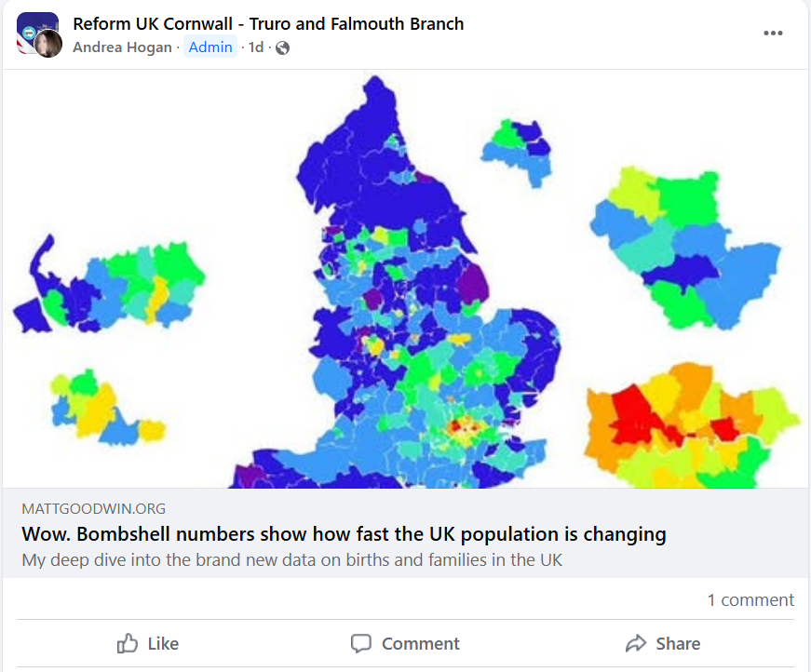Screen dimensions: 811x672
Task: Click the Like button label
Action: 163,643
